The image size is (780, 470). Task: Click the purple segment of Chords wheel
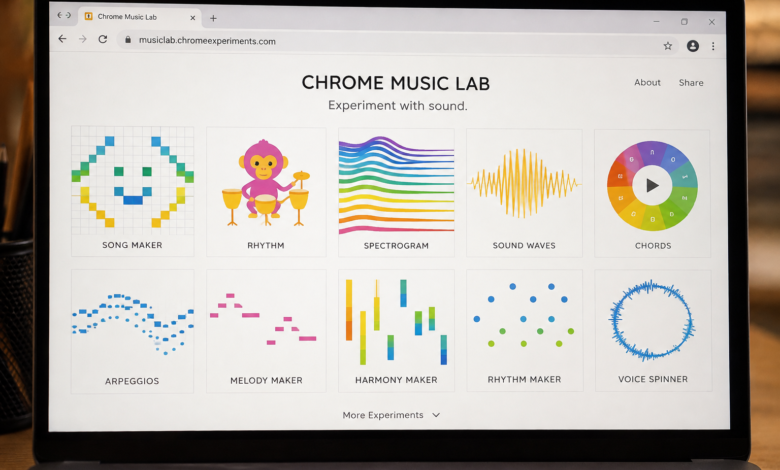point(652,153)
